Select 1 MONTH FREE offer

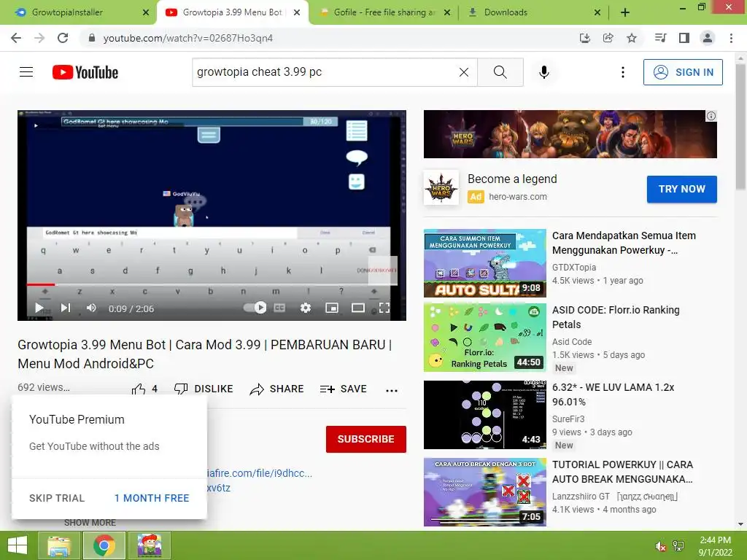tap(152, 498)
